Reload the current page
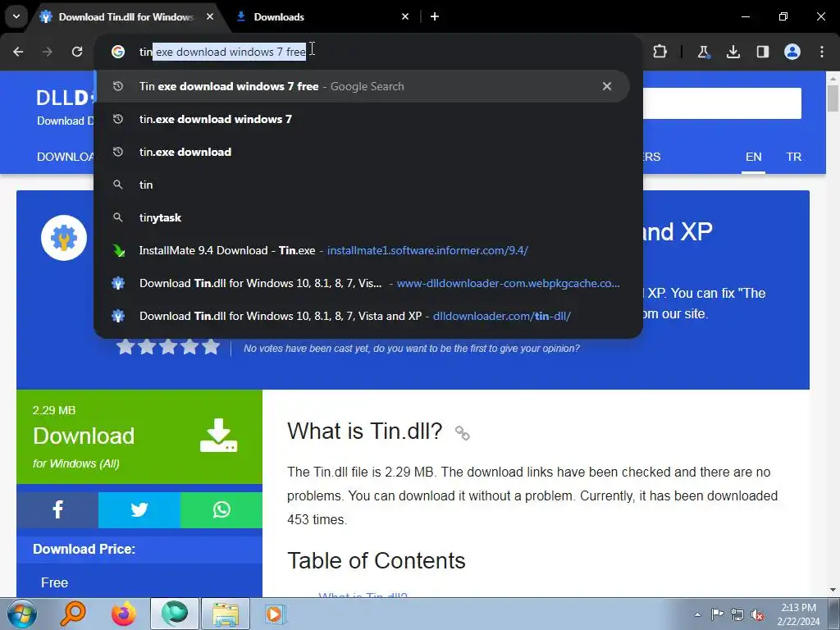Screen dimensions: 840x630 pyautogui.click(x=77, y=52)
